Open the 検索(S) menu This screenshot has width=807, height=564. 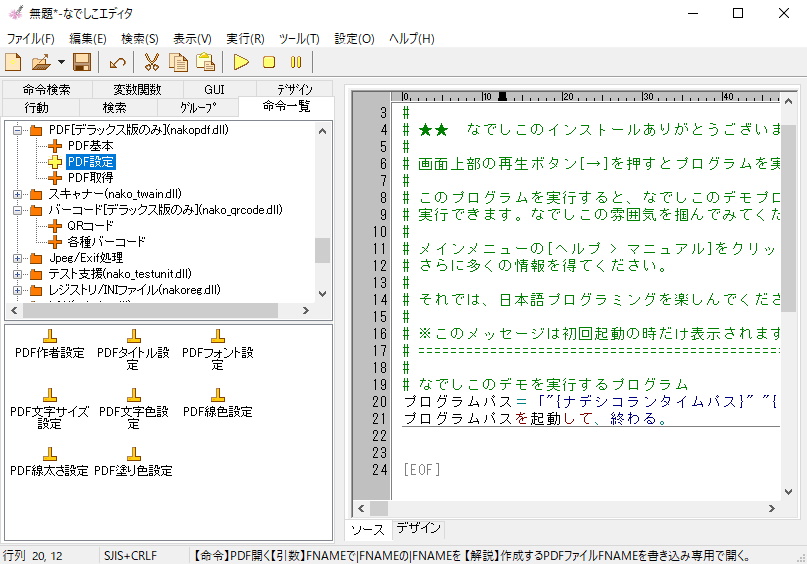pyautogui.click(x=139, y=39)
